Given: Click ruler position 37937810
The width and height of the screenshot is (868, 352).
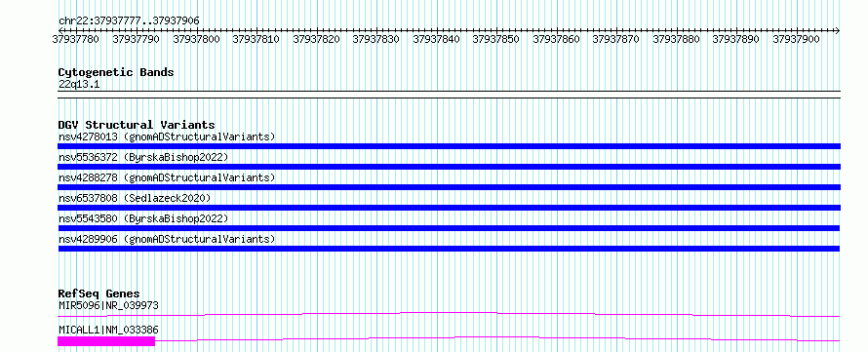Looking at the screenshot, I should click(256, 39).
